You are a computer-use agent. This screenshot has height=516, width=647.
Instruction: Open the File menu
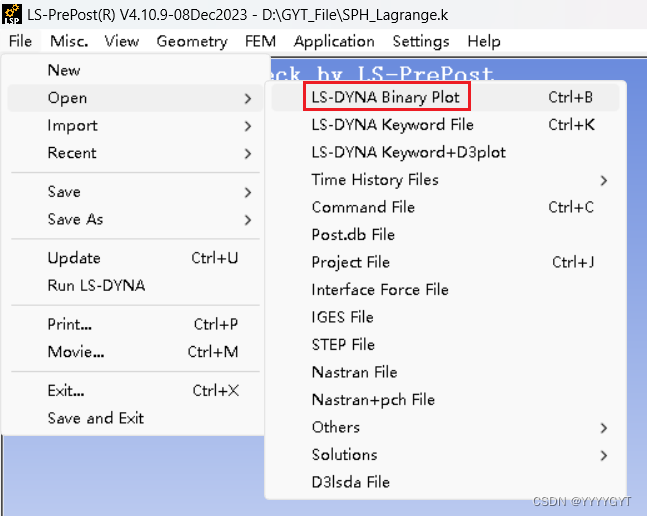click(x=20, y=41)
